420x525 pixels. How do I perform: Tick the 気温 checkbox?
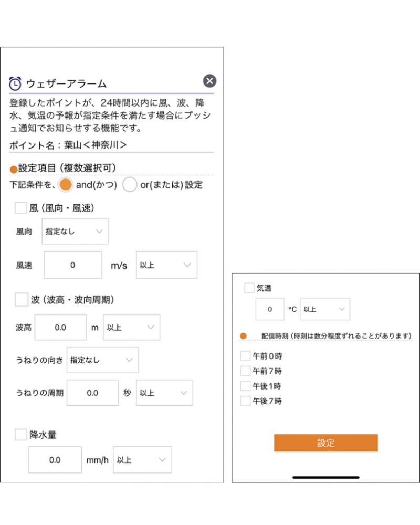point(249,288)
